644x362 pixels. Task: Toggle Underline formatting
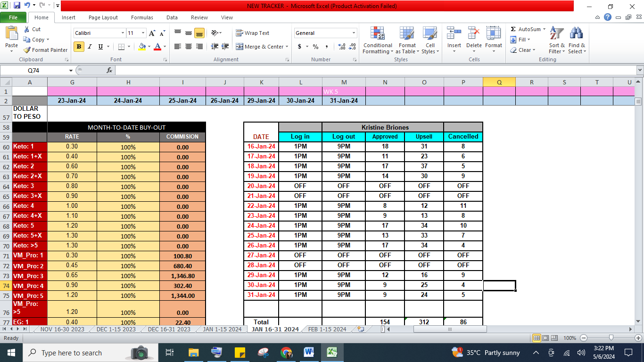pos(100,47)
